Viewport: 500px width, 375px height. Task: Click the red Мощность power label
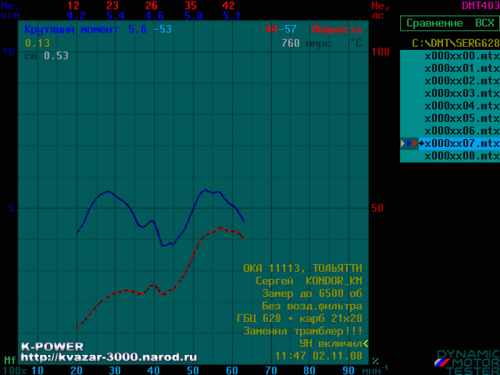coord(337,29)
